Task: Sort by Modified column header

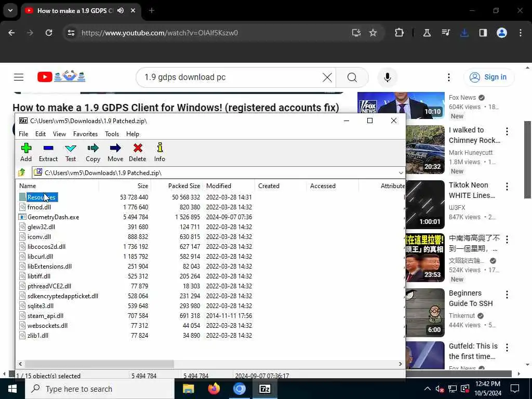Action: click(229, 186)
